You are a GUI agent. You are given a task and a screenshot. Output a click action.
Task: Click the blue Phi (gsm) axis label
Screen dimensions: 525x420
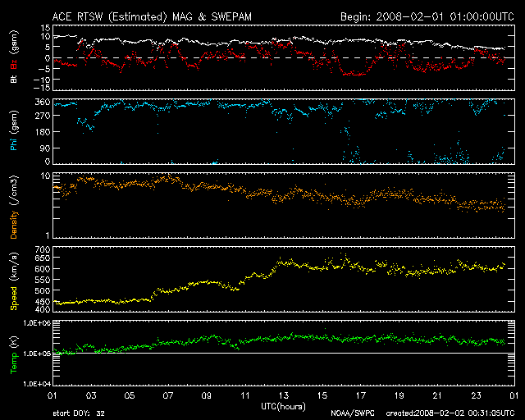[14, 138]
